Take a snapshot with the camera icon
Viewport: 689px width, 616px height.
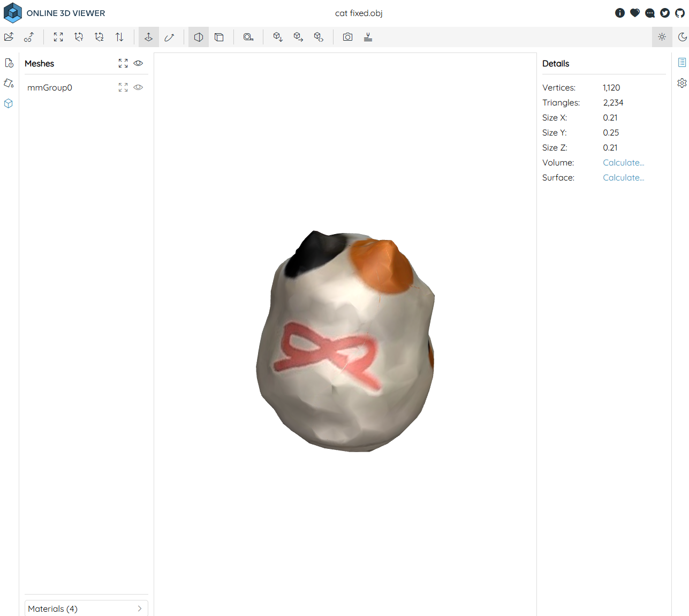click(347, 37)
